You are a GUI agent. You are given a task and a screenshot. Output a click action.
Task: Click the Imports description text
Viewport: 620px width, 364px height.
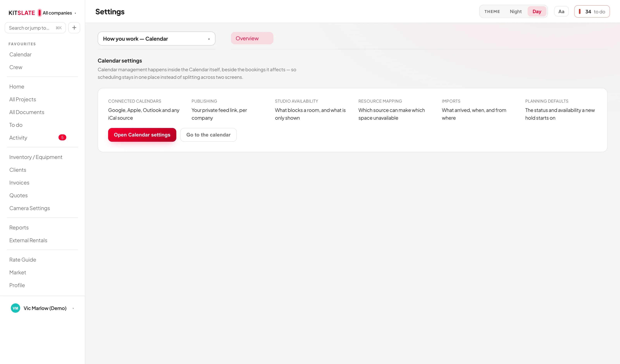tap(474, 114)
